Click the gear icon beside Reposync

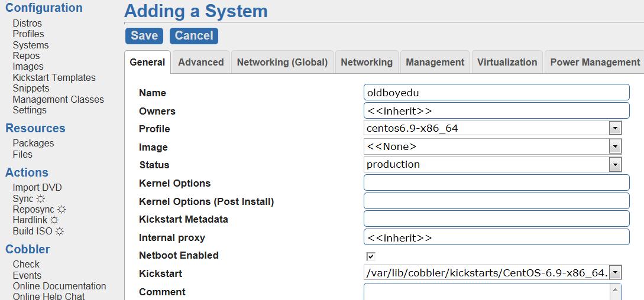(x=62, y=210)
